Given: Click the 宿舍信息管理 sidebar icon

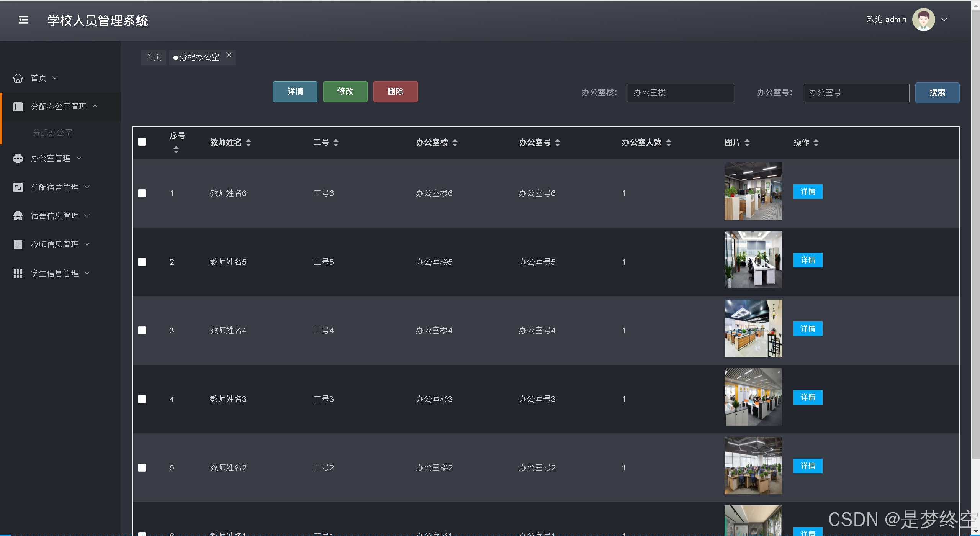Looking at the screenshot, I should 18,216.
